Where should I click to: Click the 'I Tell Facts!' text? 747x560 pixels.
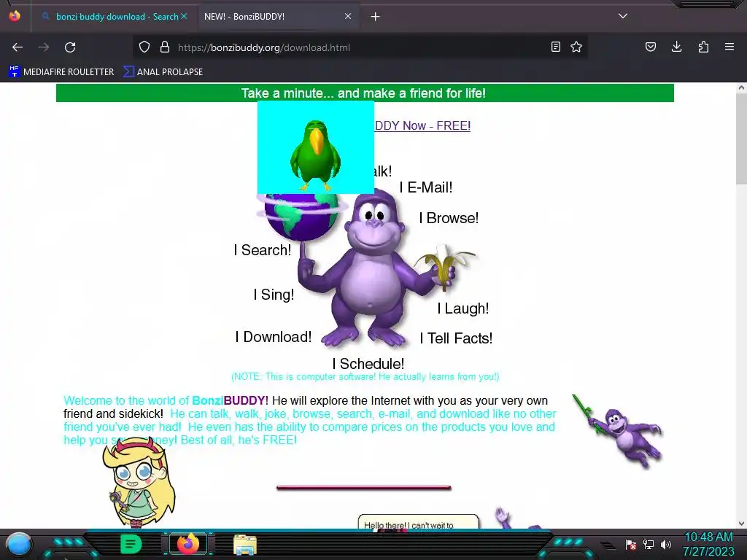click(457, 338)
